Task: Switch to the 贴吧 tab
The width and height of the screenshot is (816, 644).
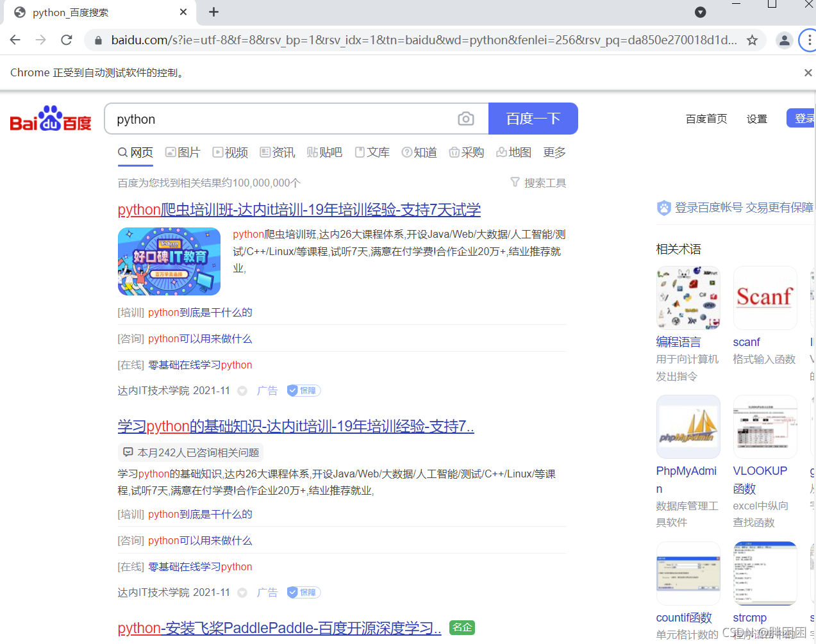Action: 324,153
